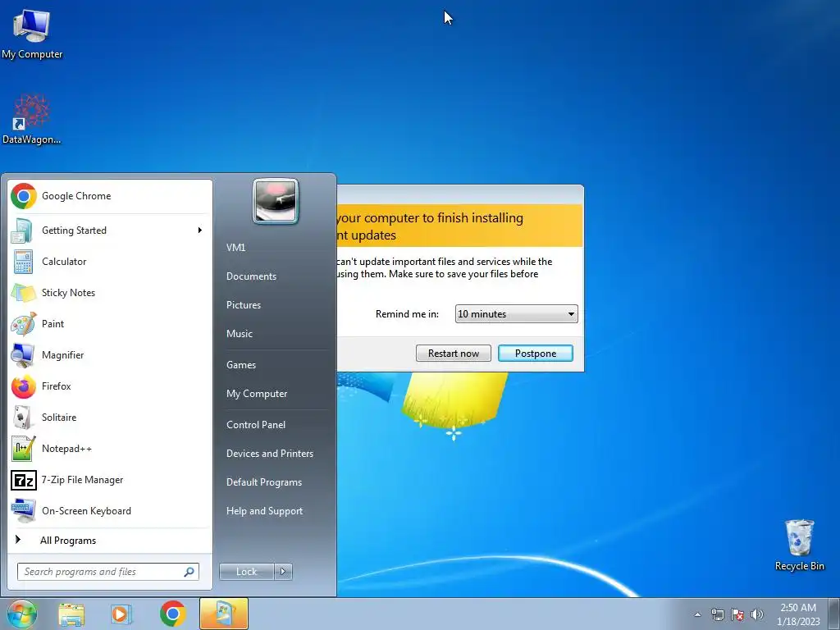840x630 pixels.
Task: Open Documents from Start menu
Action: pyautogui.click(x=251, y=276)
